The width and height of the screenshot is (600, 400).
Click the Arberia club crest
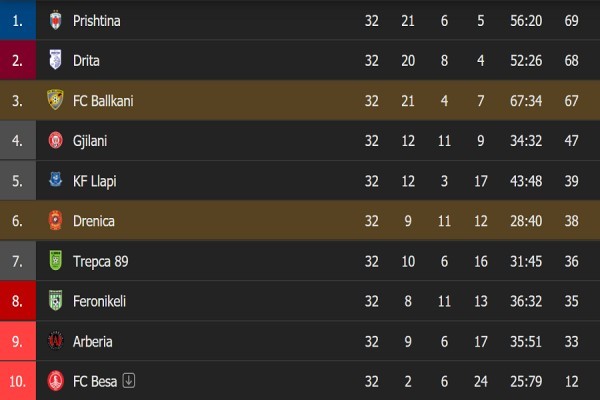pos(56,341)
